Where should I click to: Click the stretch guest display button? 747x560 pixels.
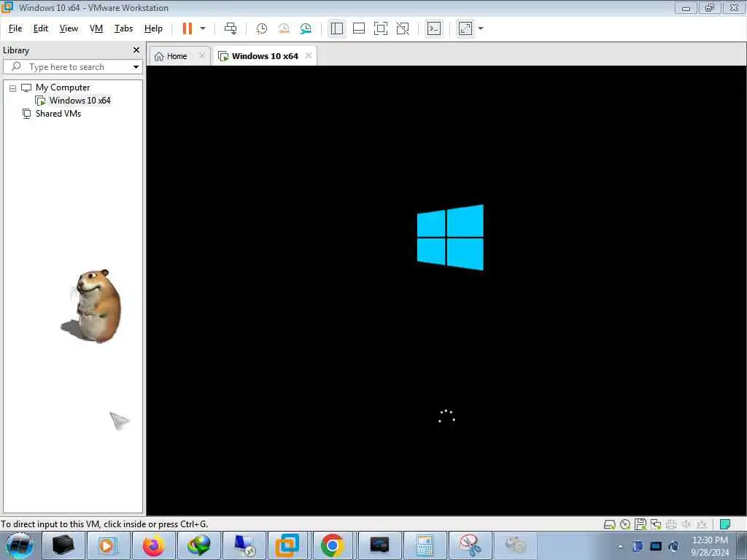465,28
